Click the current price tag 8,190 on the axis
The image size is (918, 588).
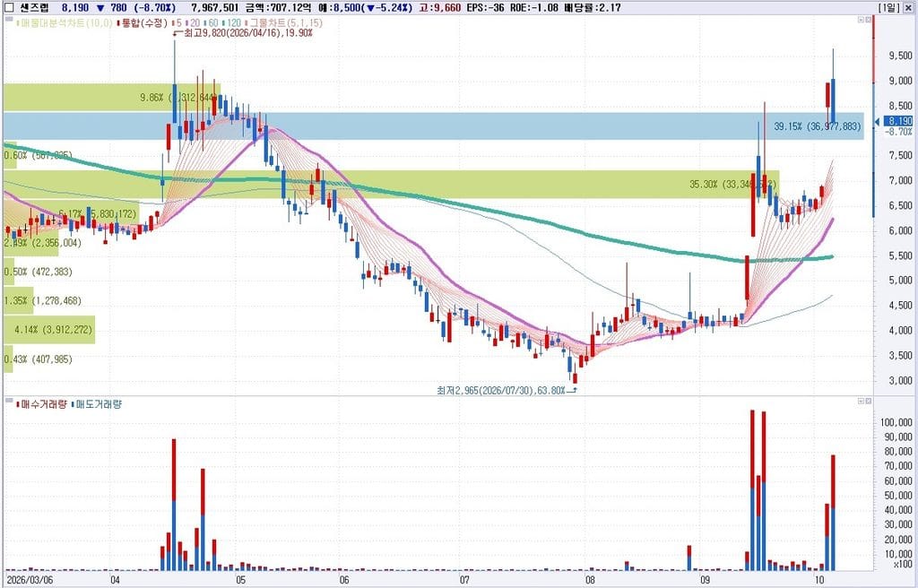pyautogui.click(x=898, y=121)
